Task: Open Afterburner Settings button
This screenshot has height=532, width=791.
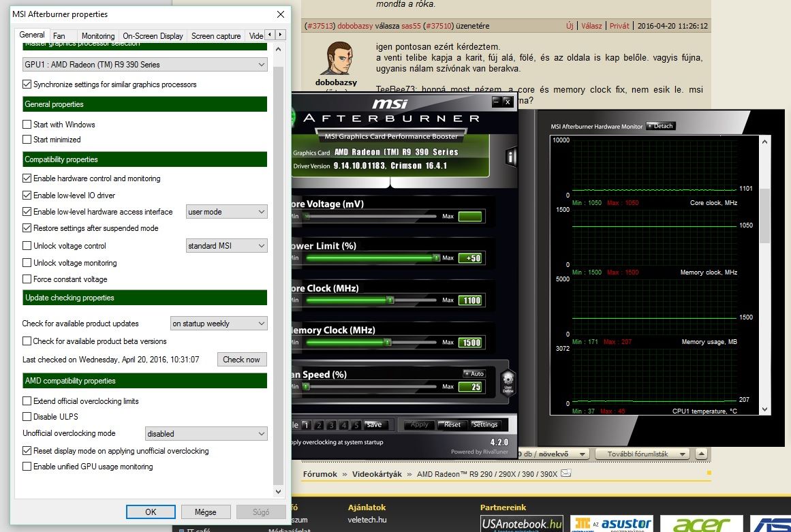Action: [x=485, y=424]
